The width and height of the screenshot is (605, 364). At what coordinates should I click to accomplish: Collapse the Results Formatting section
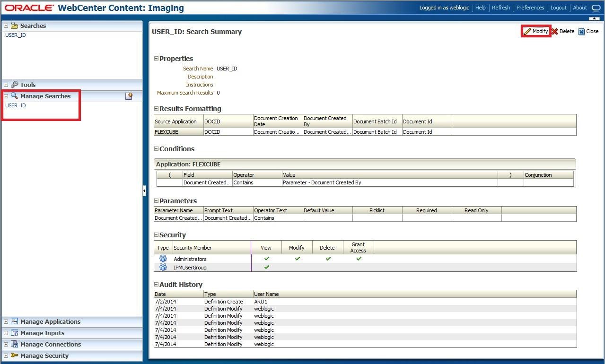click(157, 109)
